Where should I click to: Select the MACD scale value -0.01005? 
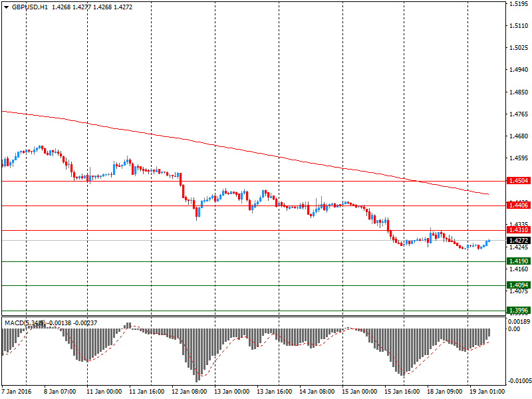[520, 381]
